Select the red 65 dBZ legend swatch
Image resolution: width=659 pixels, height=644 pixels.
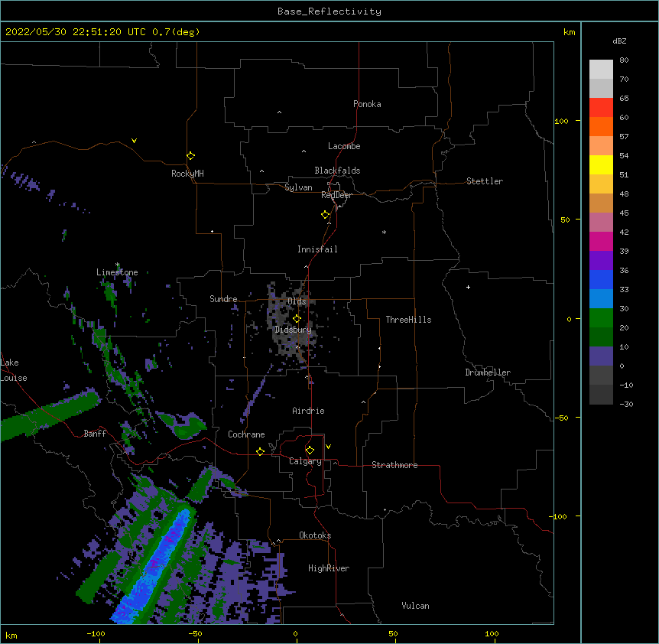point(601,108)
